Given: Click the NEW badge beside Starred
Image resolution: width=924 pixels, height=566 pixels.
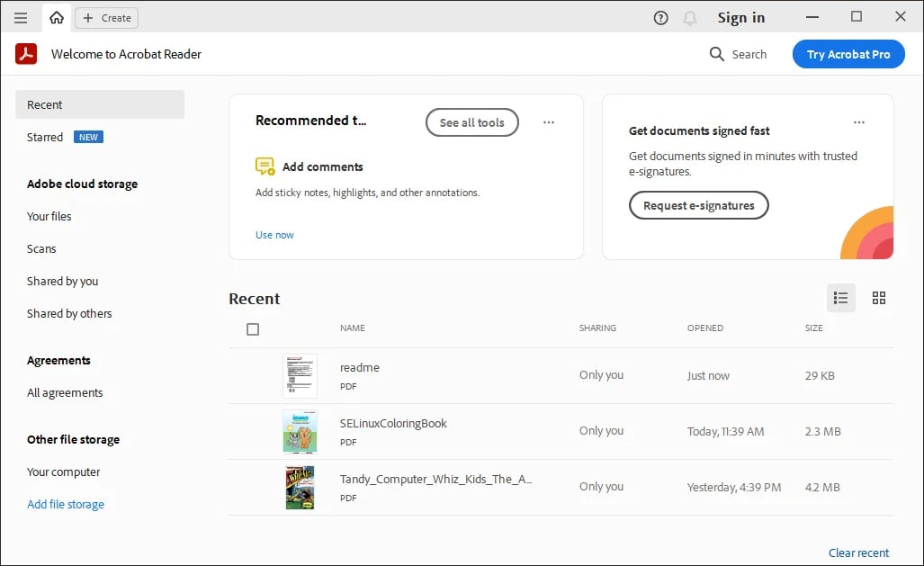Looking at the screenshot, I should [x=88, y=137].
